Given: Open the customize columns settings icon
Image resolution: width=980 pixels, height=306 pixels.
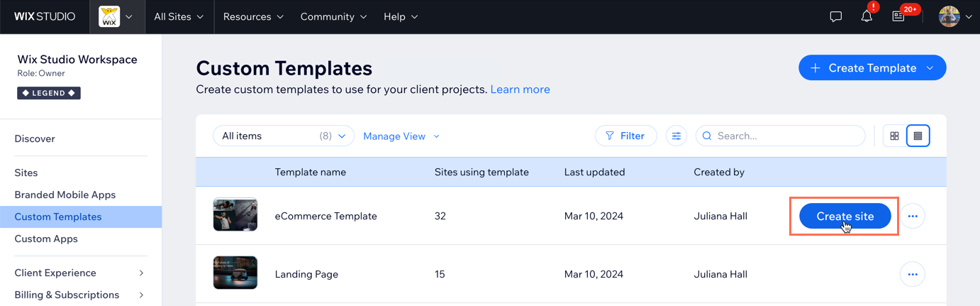Looking at the screenshot, I should [676, 136].
